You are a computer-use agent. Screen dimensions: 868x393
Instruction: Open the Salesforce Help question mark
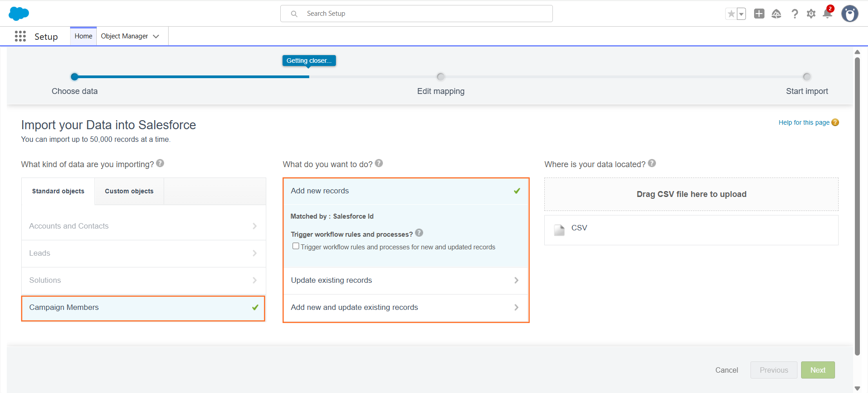[794, 14]
